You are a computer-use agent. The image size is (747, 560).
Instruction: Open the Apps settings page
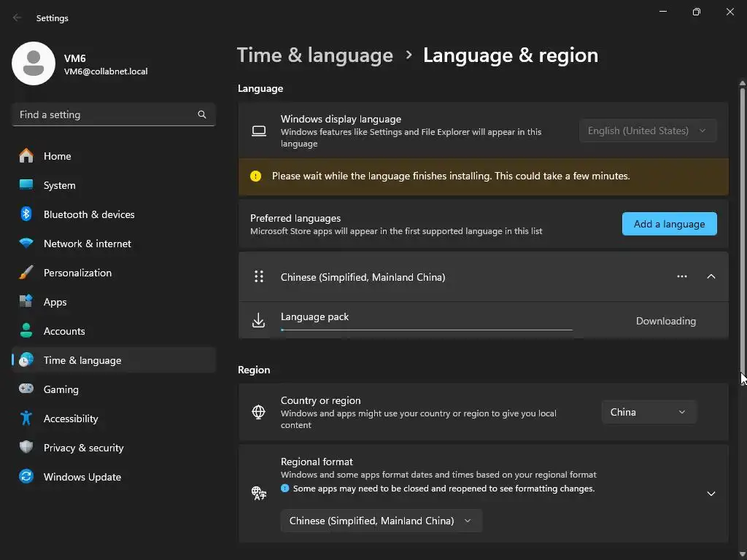tap(55, 302)
